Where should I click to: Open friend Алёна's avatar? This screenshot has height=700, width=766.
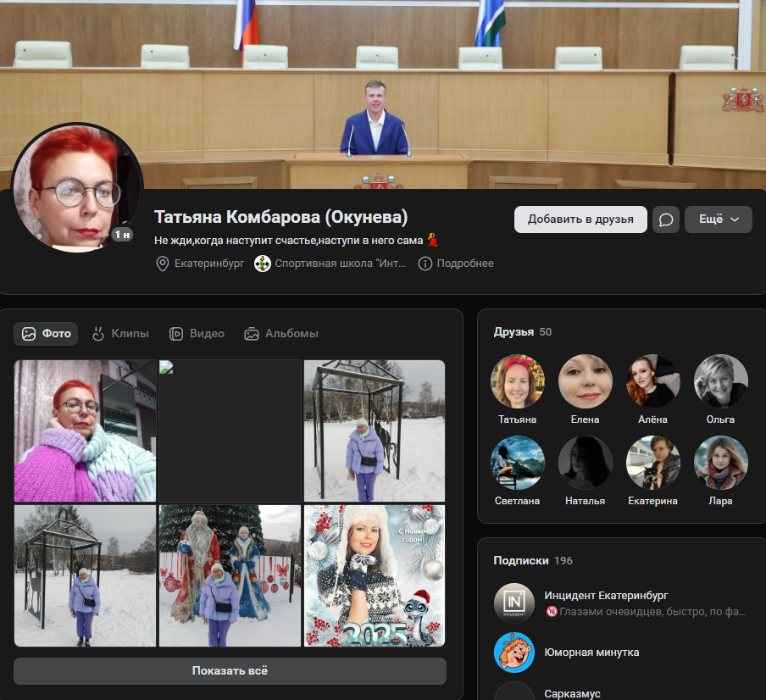pos(653,381)
